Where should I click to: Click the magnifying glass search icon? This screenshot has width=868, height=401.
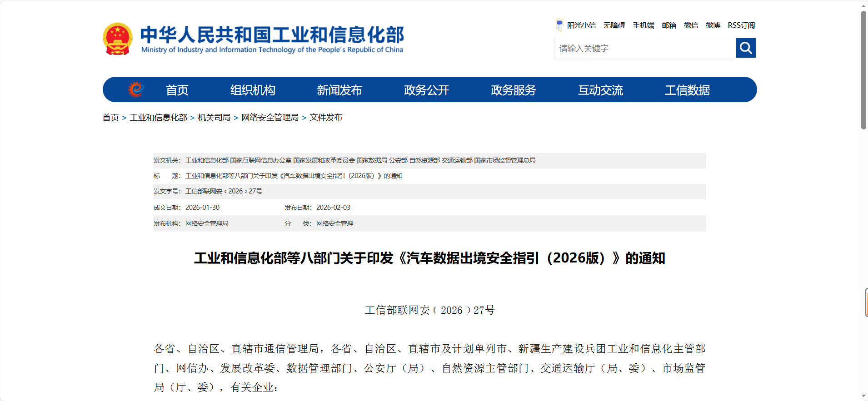tap(746, 48)
